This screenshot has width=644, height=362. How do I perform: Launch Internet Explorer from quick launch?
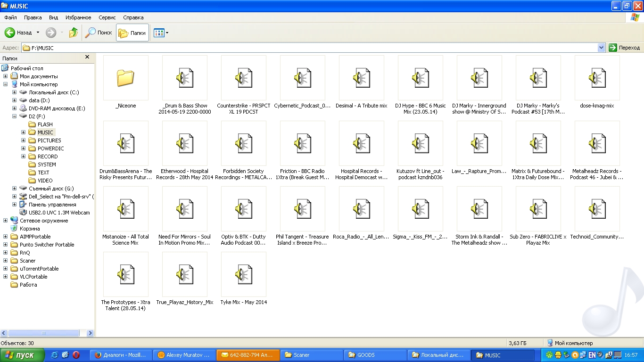[54, 355]
